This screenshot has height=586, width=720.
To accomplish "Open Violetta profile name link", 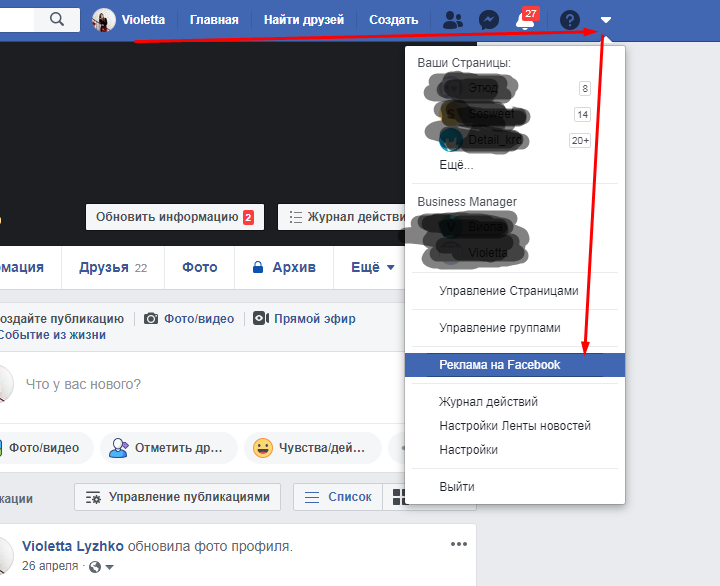I will 143,20.
